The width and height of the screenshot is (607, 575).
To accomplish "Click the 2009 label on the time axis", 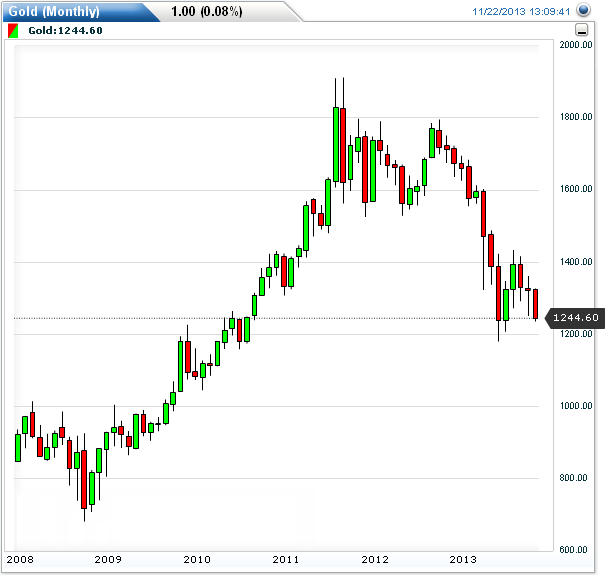I will (108, 559).
